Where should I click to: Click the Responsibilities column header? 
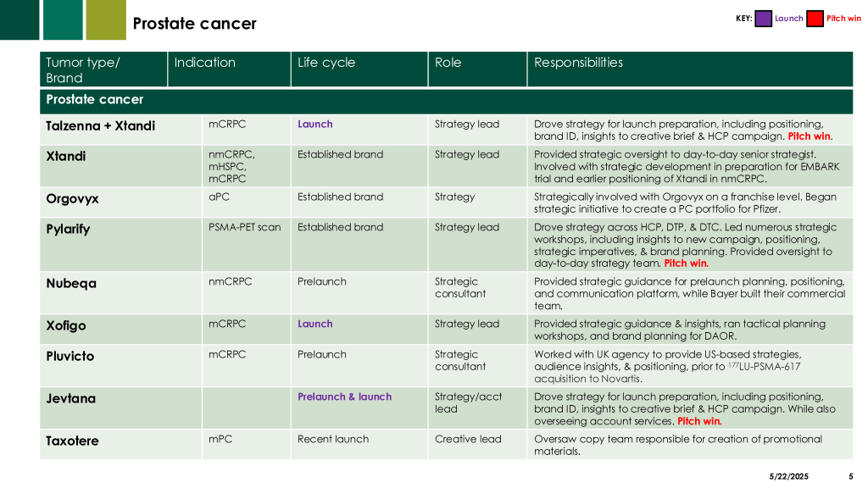(578, 63)
